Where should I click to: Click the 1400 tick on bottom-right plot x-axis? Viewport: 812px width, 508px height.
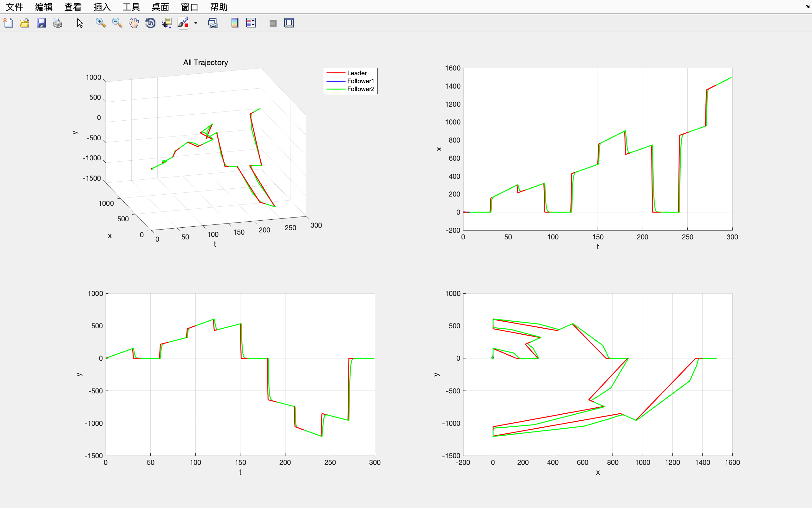(702, 462)
